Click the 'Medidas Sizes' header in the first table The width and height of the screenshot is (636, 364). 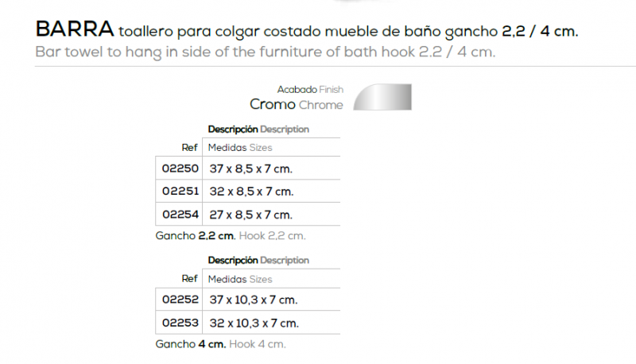240,148
